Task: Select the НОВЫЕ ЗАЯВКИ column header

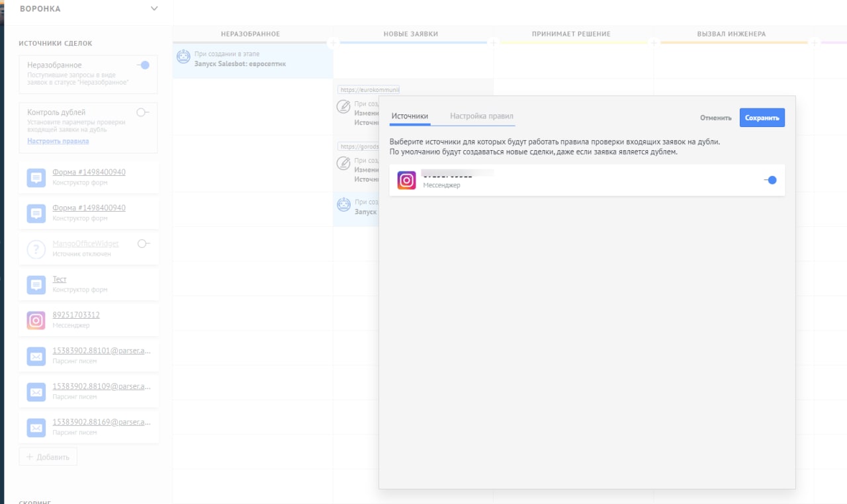Action: (x=411, y=34)
